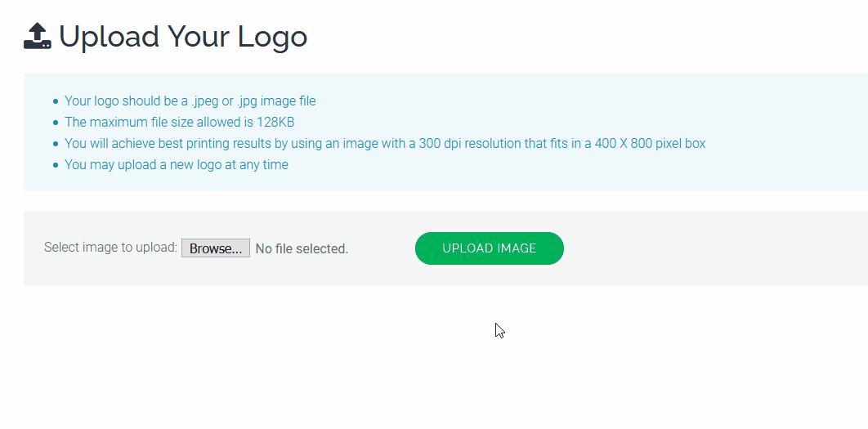
Task: Click the "No file selected." status text
Action: pyautogui.click(x=302, y=249)
